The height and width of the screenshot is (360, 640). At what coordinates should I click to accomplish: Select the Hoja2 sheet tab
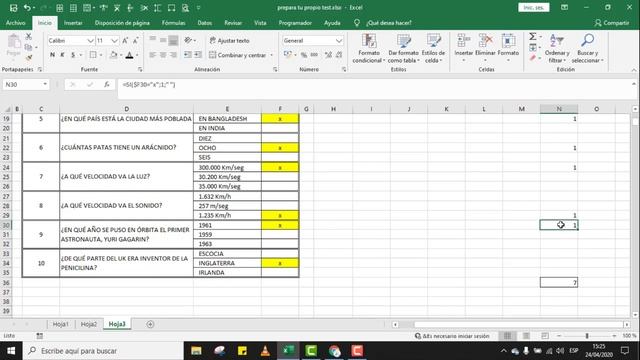tap(89, 324)
